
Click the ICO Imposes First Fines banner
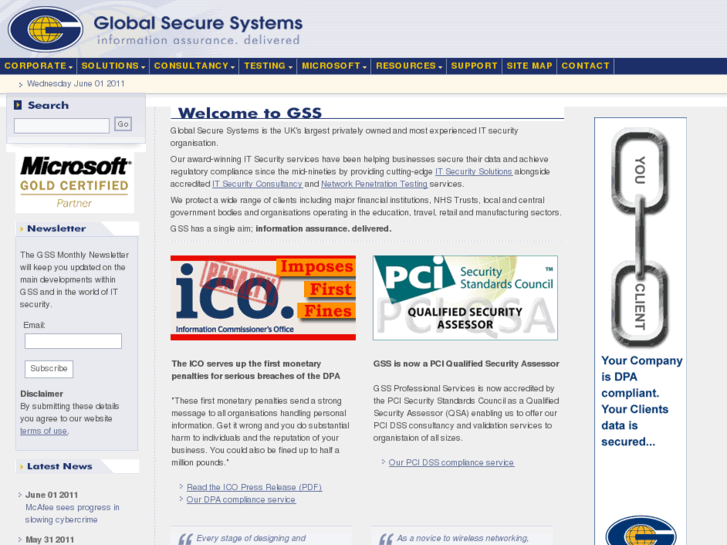[263, 298]
